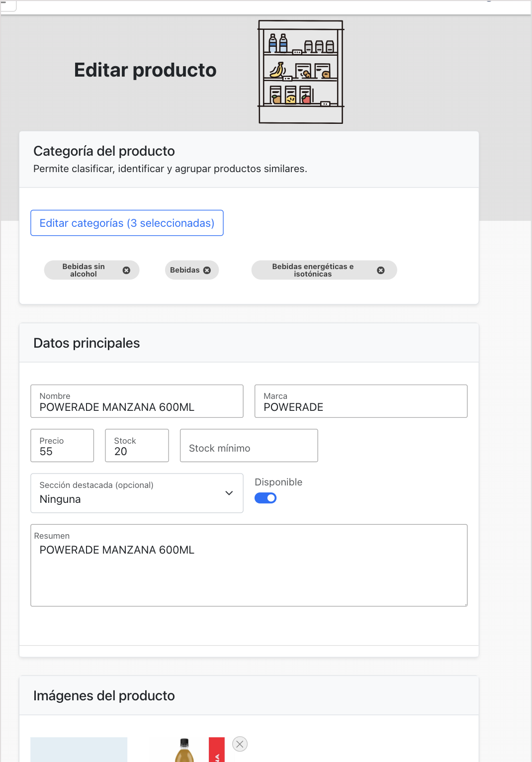Remove the 'Bebidas sin alcohol' category chip
532x762 pixels.
[x=126, y=270]
